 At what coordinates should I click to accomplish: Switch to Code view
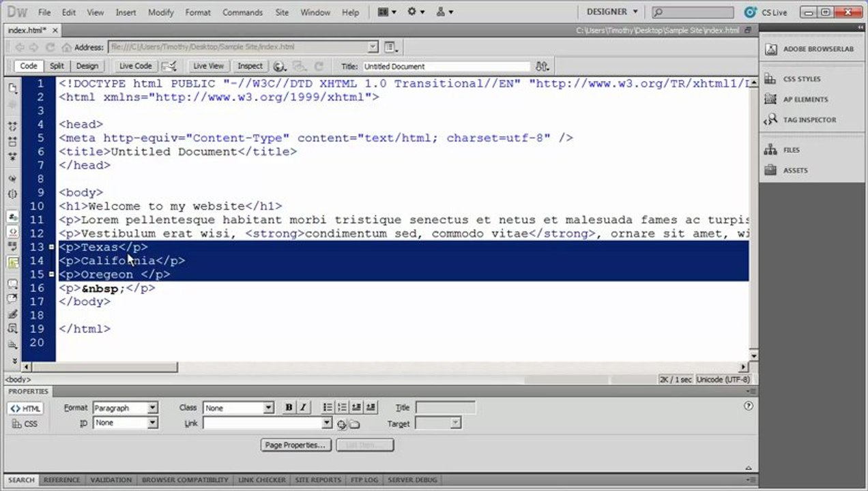[x=29, y=66]
